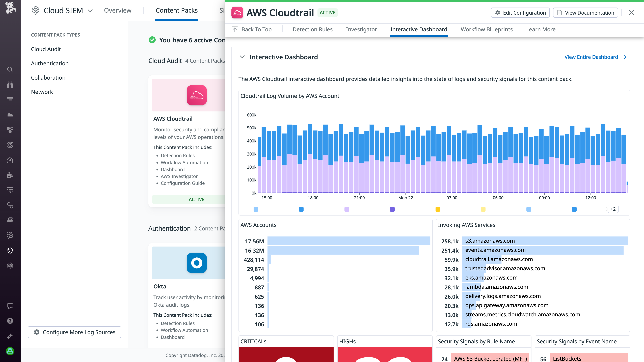Toggle the yellow series in the chart legend
The height and width of the screenshot is (362, 644).
pos(438,209)
